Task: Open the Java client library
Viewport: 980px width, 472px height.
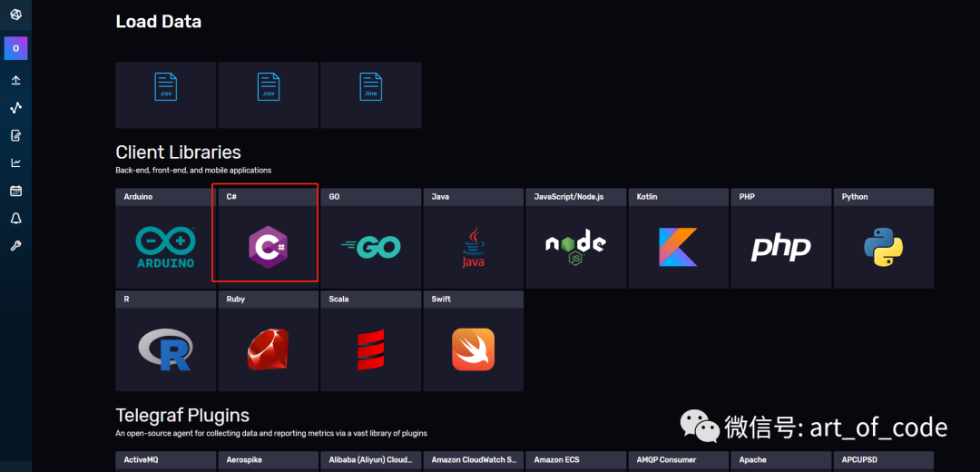Action: click(x=473, y=243)
